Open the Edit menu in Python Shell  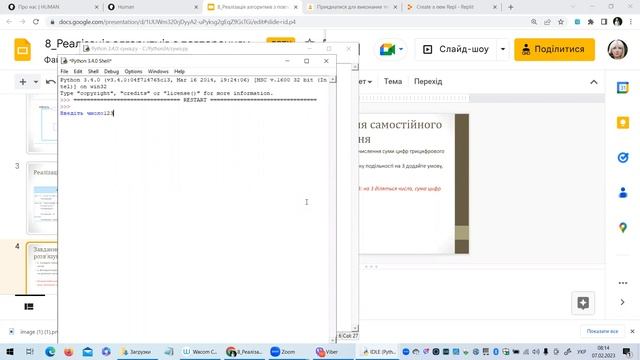click(78, 71)
